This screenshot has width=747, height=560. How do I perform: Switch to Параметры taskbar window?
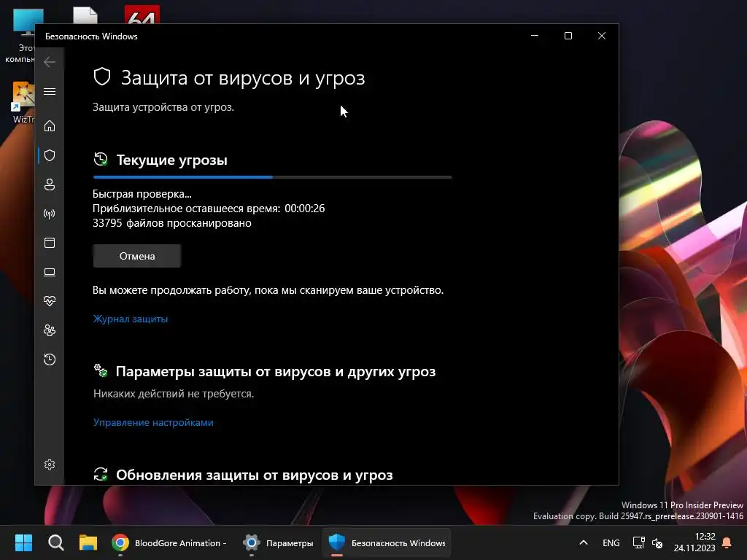[x=278, y=542]
